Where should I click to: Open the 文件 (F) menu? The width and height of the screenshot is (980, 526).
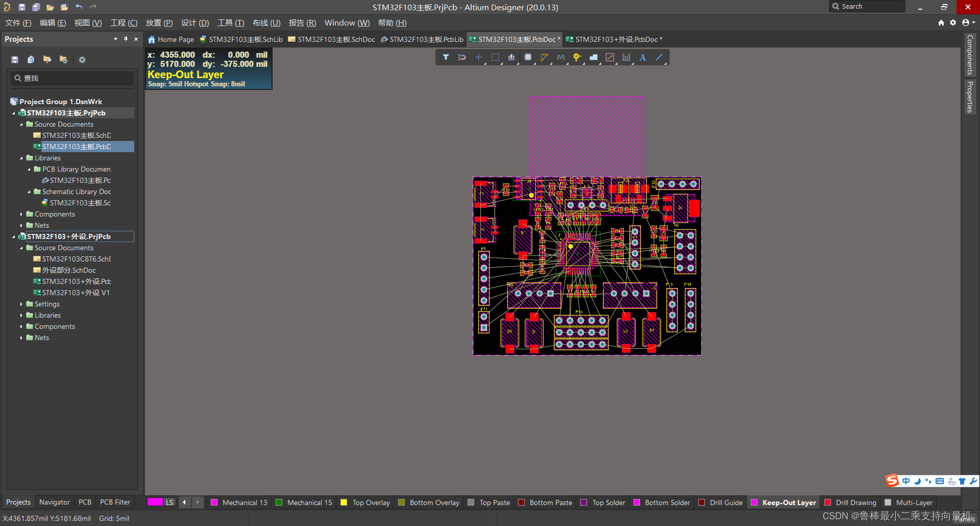(x=18, y=23)
